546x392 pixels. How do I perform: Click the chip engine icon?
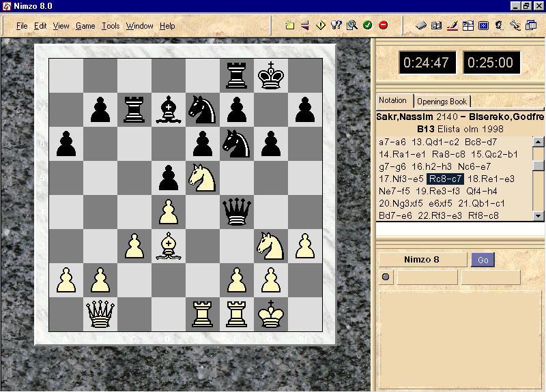pyautogui.click(x=421, y=26)
